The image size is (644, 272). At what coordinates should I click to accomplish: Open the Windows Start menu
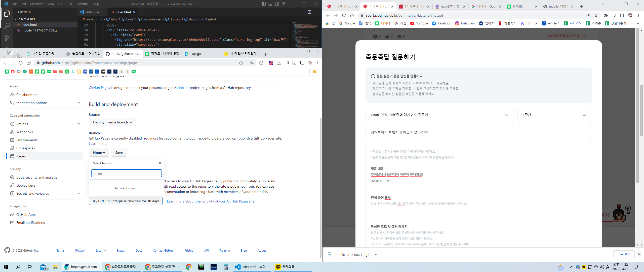coord(6,267)
